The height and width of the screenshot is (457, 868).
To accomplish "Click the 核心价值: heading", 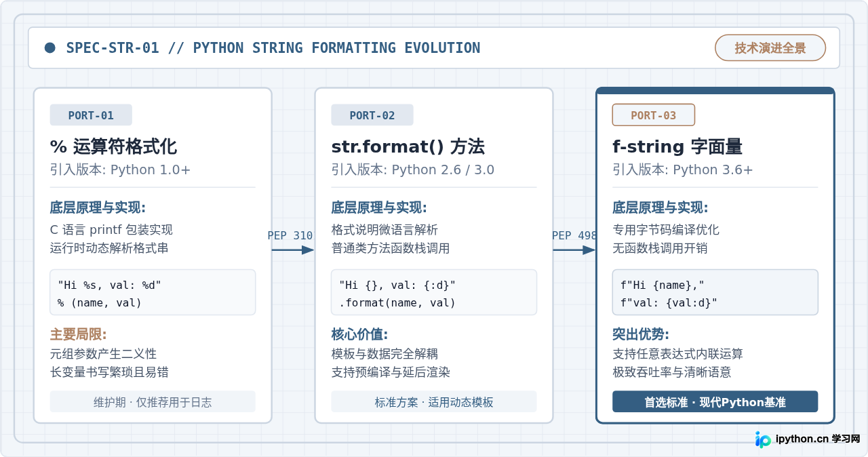I will point(360,334).
